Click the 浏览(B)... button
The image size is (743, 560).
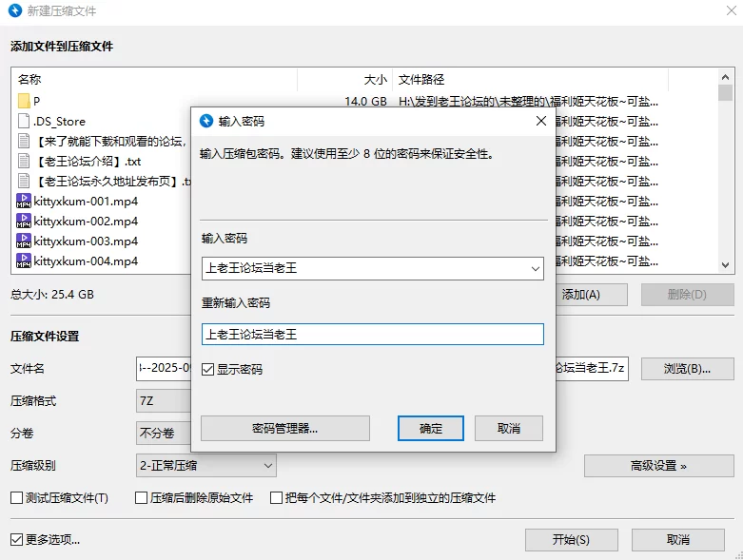(x=688, y=369)
